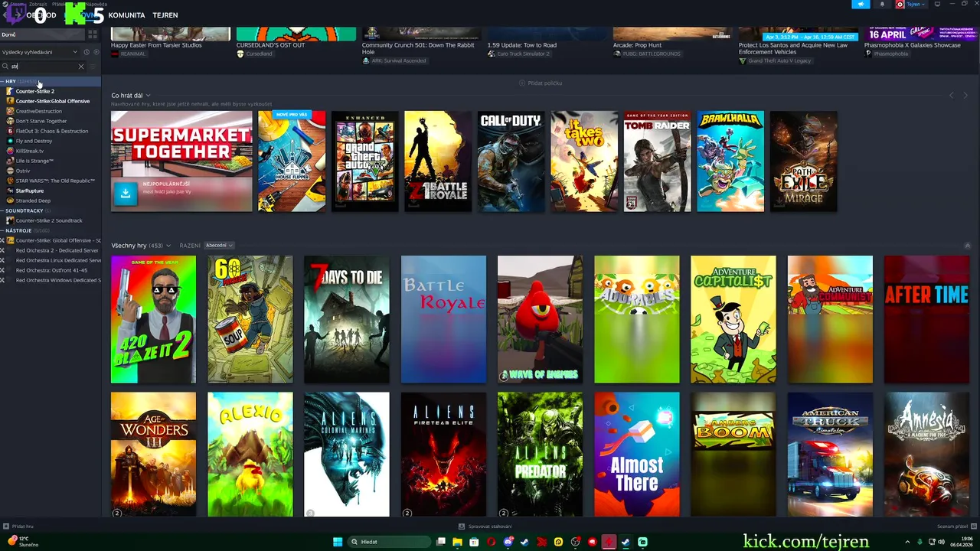This screenshot has height=551, width=980.
Task: Open American Truck Simulator cover
Action: tap(830, 456)
